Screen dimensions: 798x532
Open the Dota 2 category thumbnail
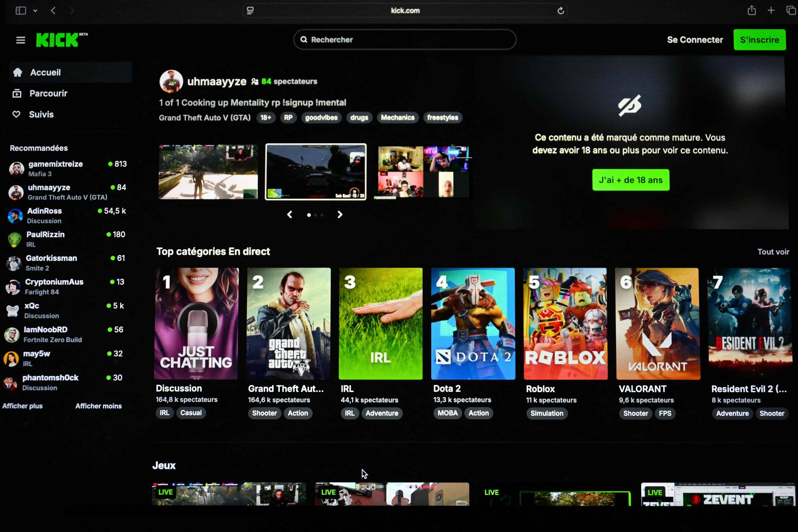473,324
